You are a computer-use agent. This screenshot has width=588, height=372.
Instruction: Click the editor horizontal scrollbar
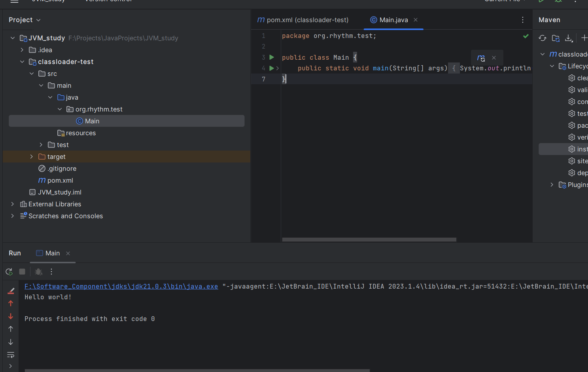click(x=369, y=240)
